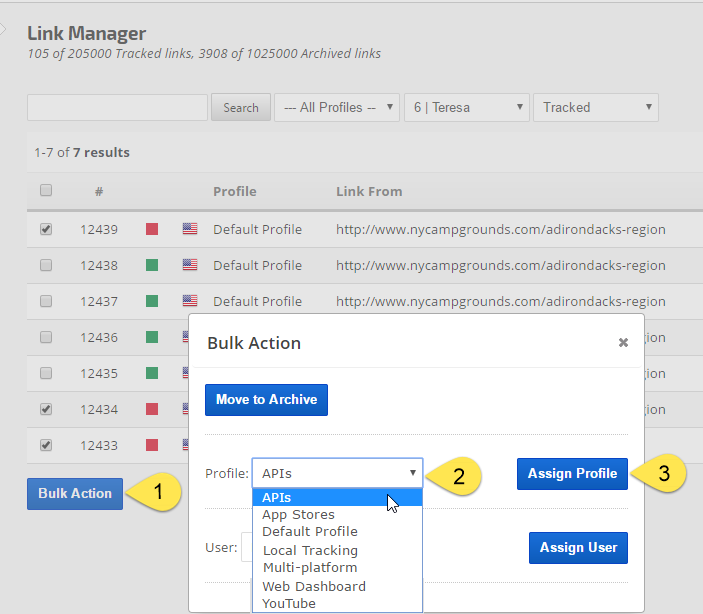703x614 pixels.
Task: Click the red status square for link 12439
Action: point(153,230)
